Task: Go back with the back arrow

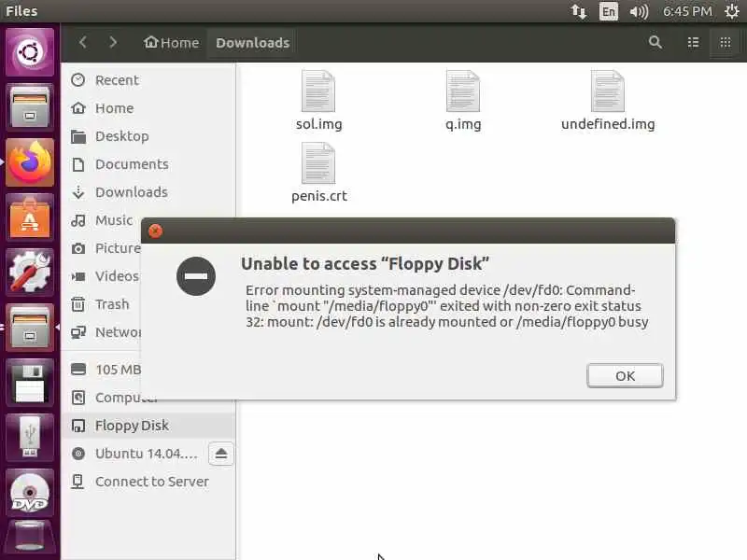Action: (83, 42)
